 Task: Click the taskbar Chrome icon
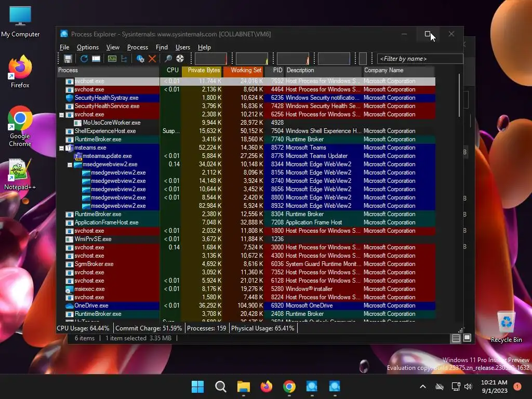pos(289,387)
